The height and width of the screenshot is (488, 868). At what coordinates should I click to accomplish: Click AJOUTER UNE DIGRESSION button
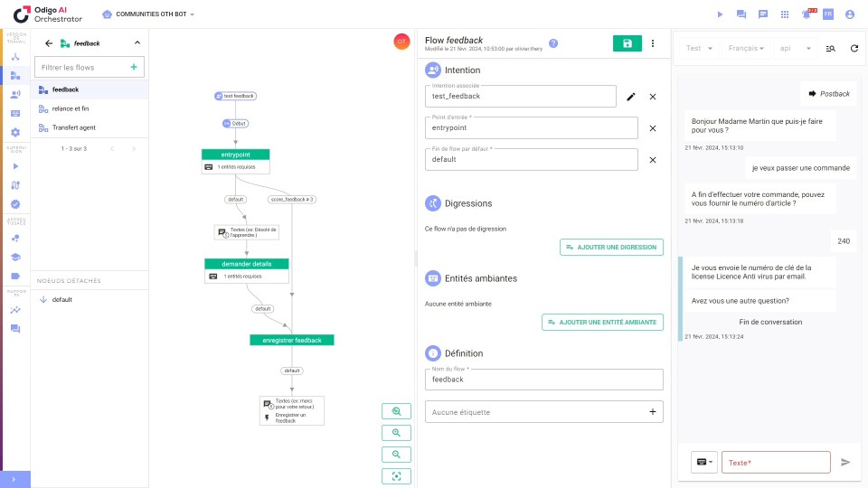coord(612,247)
